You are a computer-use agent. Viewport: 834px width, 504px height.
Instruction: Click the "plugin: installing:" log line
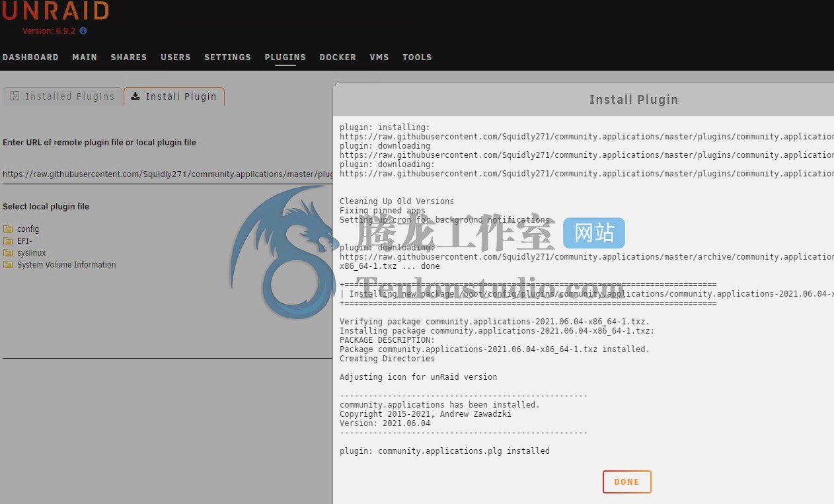(x=385, y=127)
